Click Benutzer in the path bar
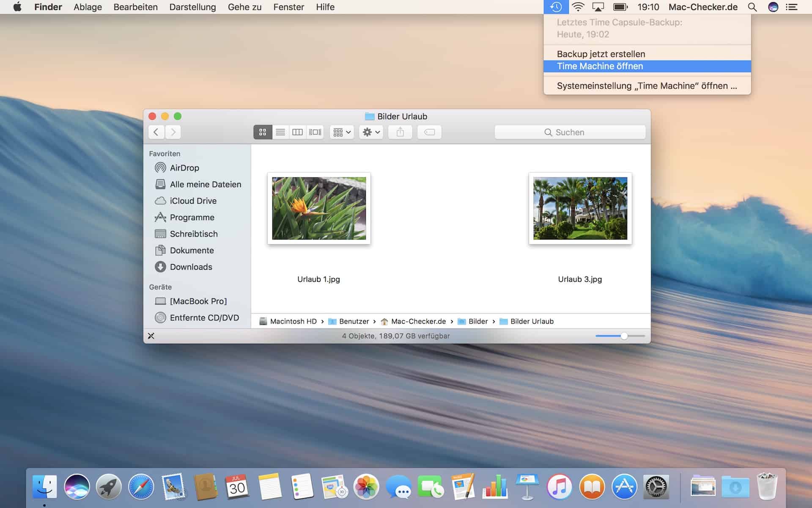 click(349, 321)
